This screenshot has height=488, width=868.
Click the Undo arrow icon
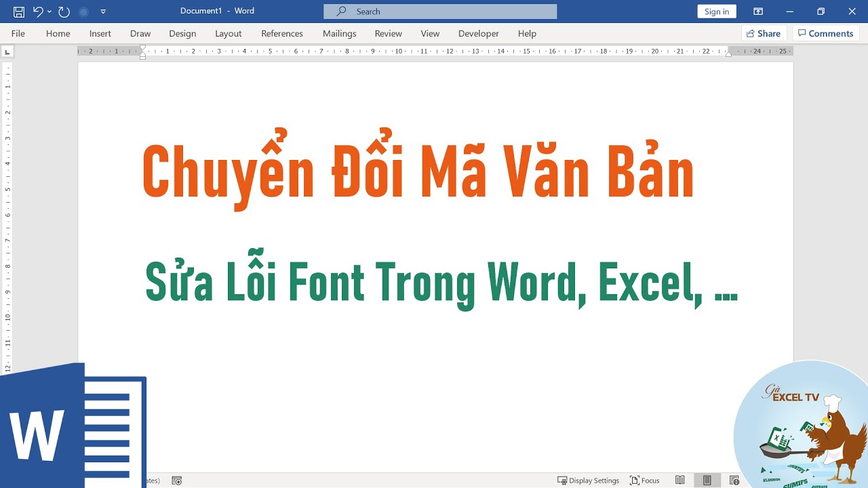pos(38,12)
